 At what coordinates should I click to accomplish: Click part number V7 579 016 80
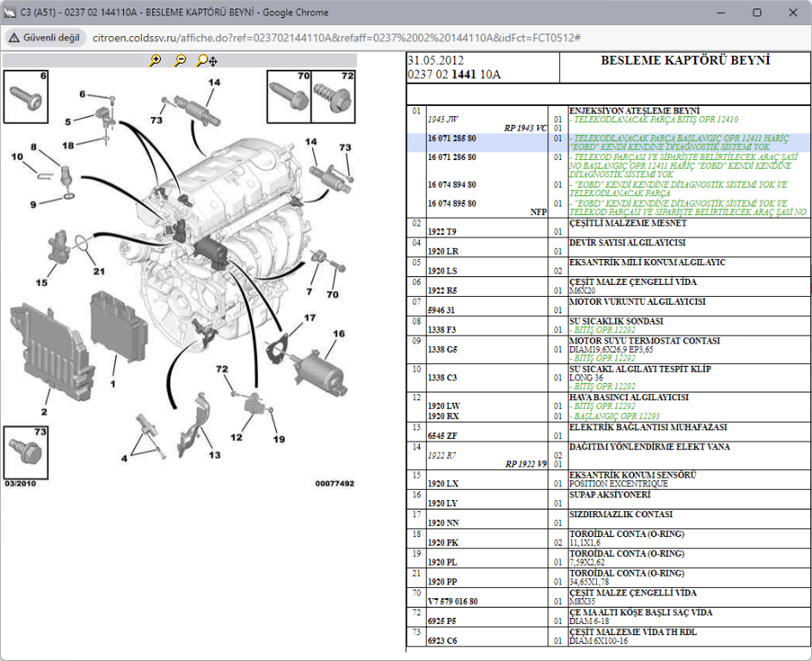tap(452, 601)
